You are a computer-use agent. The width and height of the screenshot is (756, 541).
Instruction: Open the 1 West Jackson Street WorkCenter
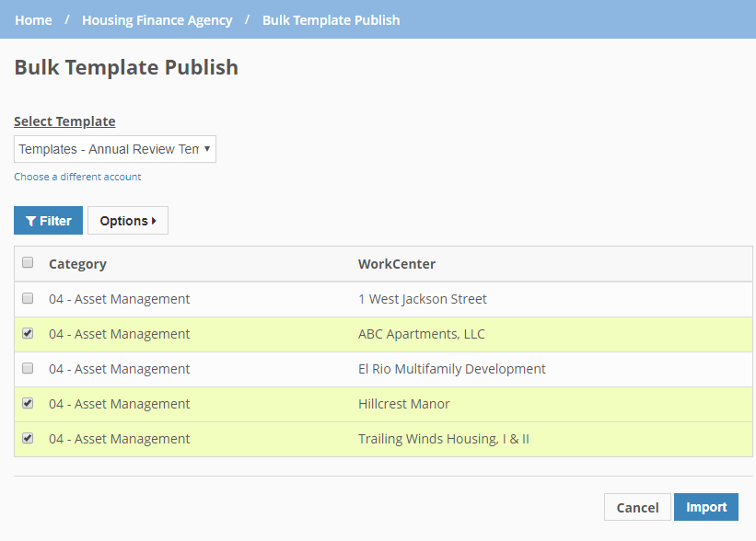tap(422, 298)
